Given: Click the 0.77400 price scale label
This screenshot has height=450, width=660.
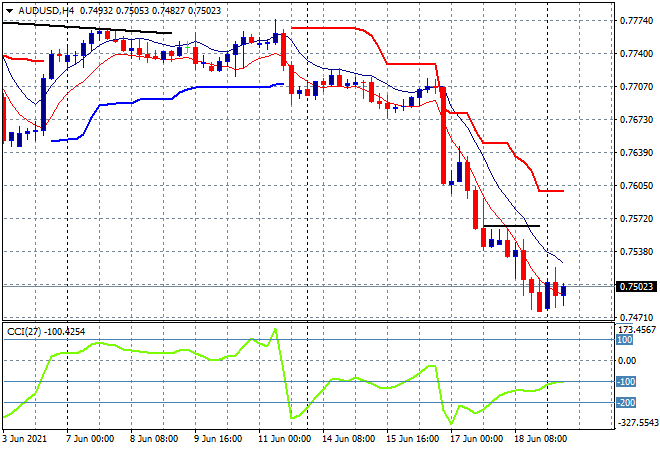Looking at the screenshot, I should (x=636, y=53).
